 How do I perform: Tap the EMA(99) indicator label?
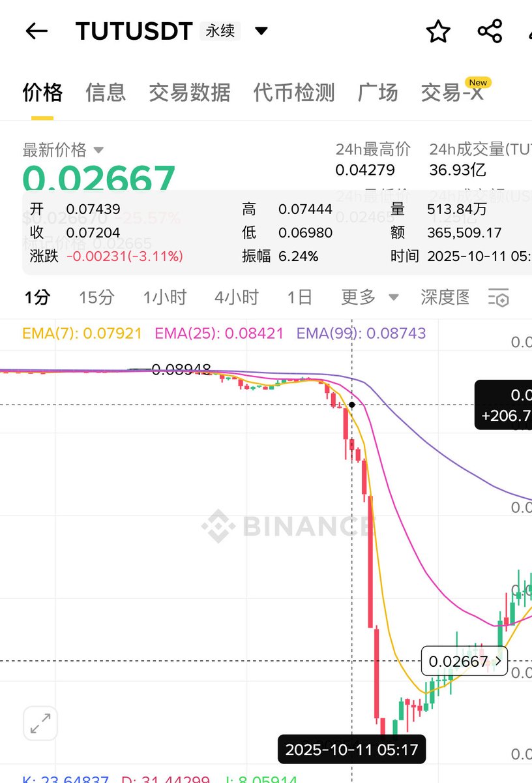pyautogui.click(x=361, y=333)
